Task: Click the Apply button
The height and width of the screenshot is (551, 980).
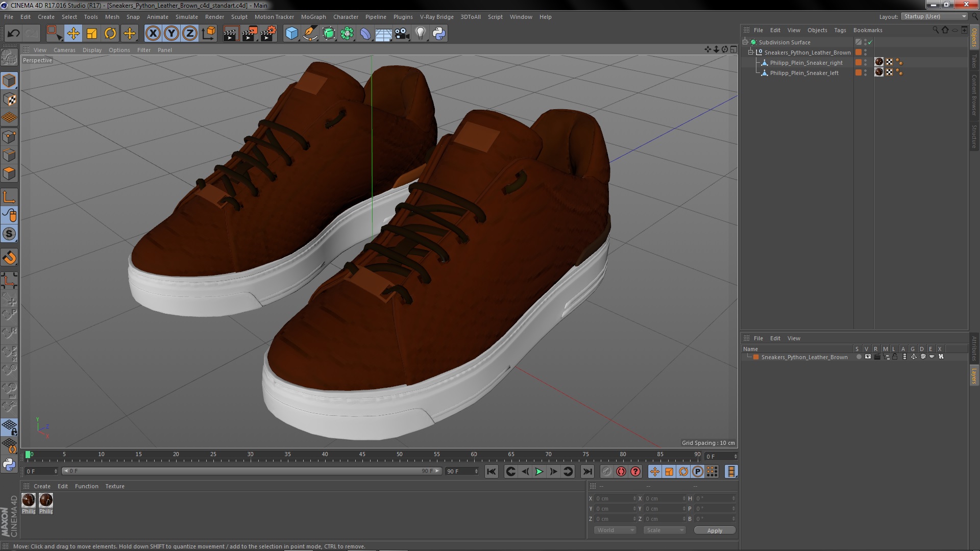Action: pos(715,531)
